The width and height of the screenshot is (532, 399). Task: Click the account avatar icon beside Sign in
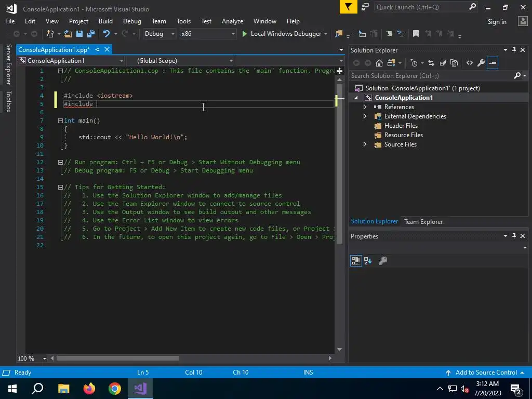click(523, 21)
